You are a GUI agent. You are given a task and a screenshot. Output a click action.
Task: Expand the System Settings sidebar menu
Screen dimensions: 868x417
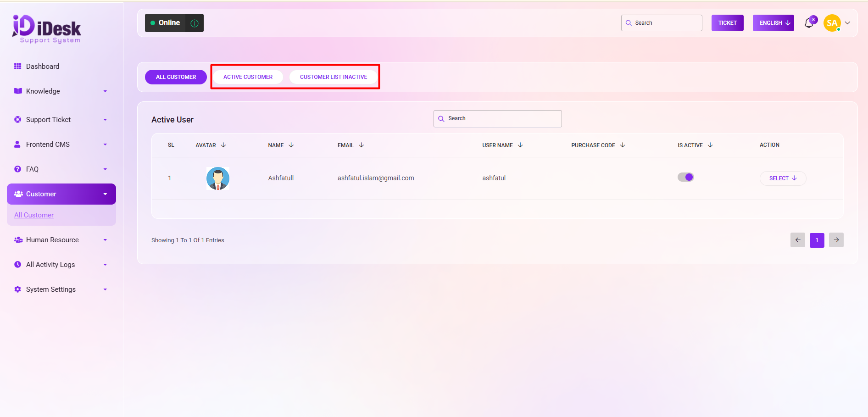[61, 289]
